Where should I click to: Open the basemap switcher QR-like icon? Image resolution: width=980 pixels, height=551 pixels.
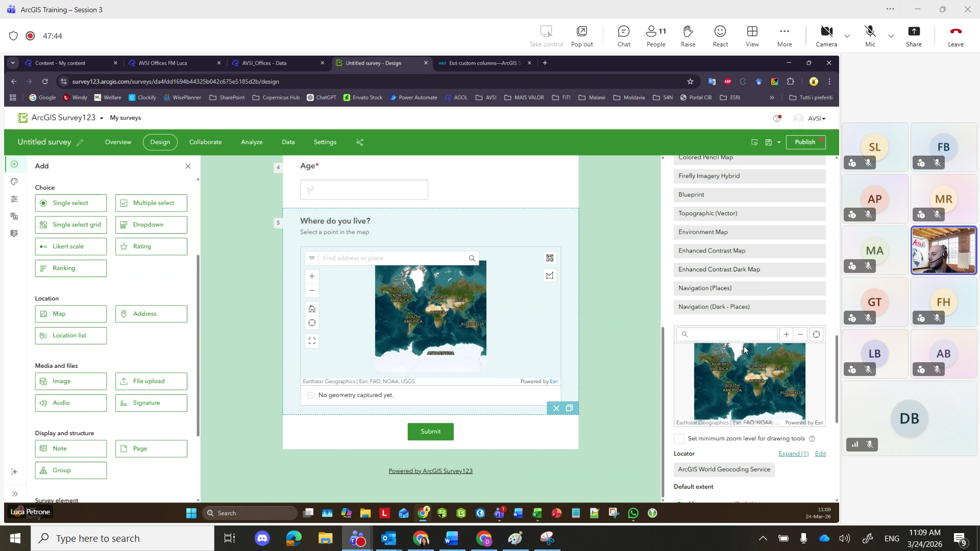coord(550,258)
